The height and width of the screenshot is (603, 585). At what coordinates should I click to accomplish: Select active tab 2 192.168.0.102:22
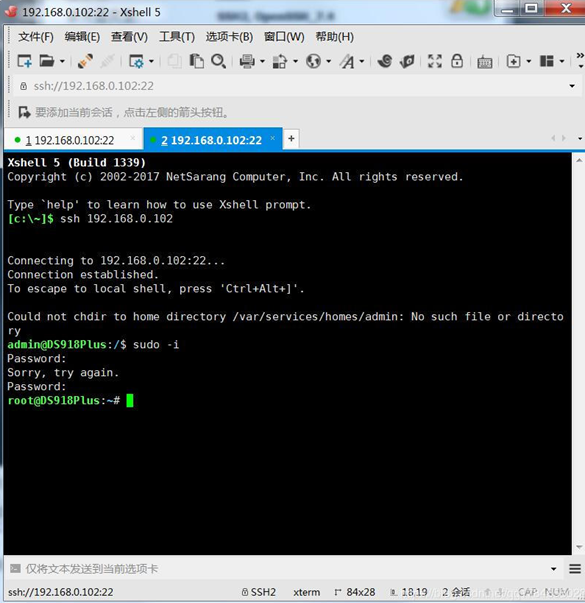(x=211, y=140)
